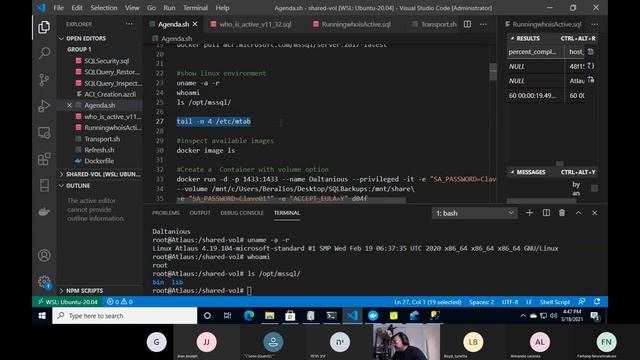Viewport: 640px width, 360px height.
Task: Collapse the Open Editors section
Action: (86, 38)
